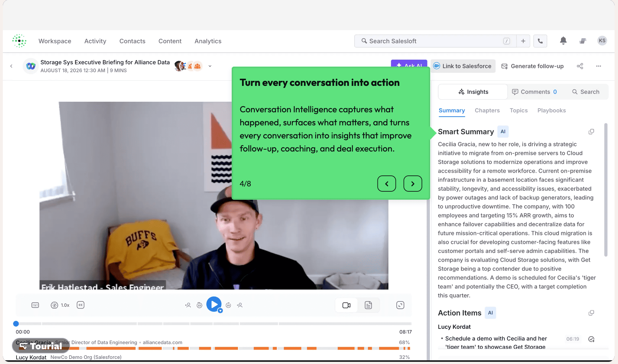The image size is (618, 364).
Task: Open the play button's small dropdown arrow
Action: [220, 310]
